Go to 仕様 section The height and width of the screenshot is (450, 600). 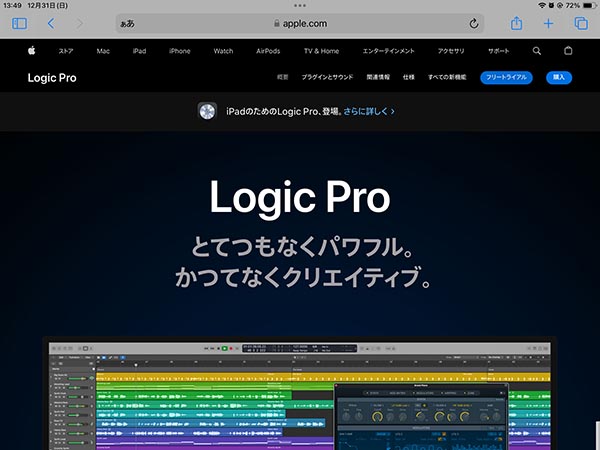point(409,77)
